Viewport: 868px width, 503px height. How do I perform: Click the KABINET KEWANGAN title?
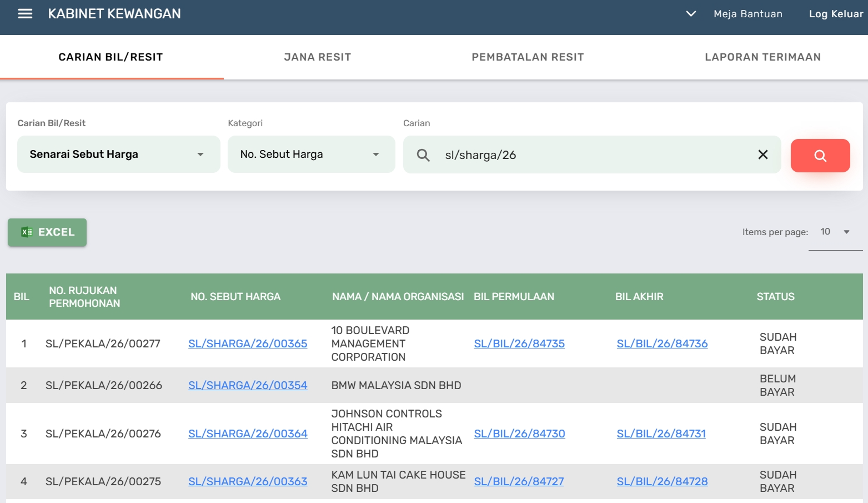point(114,14)
